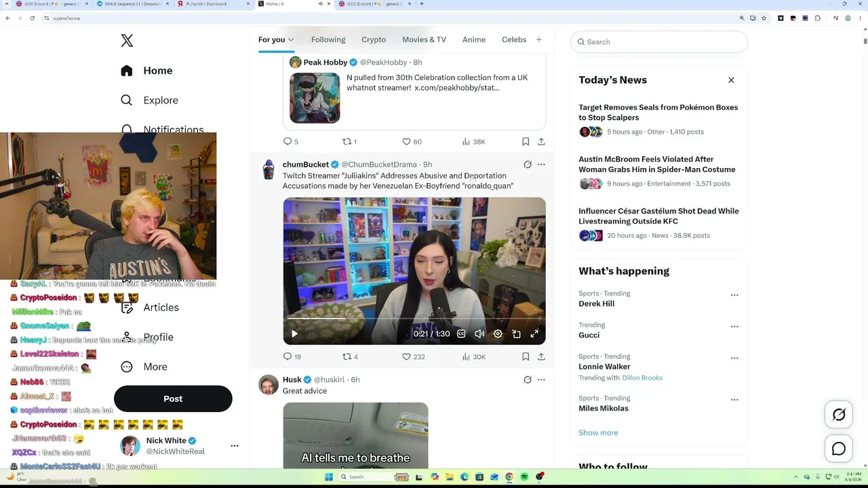Seek on the video progress bar
This screenshot has height=488, width=868.
(x=414, y=318)
